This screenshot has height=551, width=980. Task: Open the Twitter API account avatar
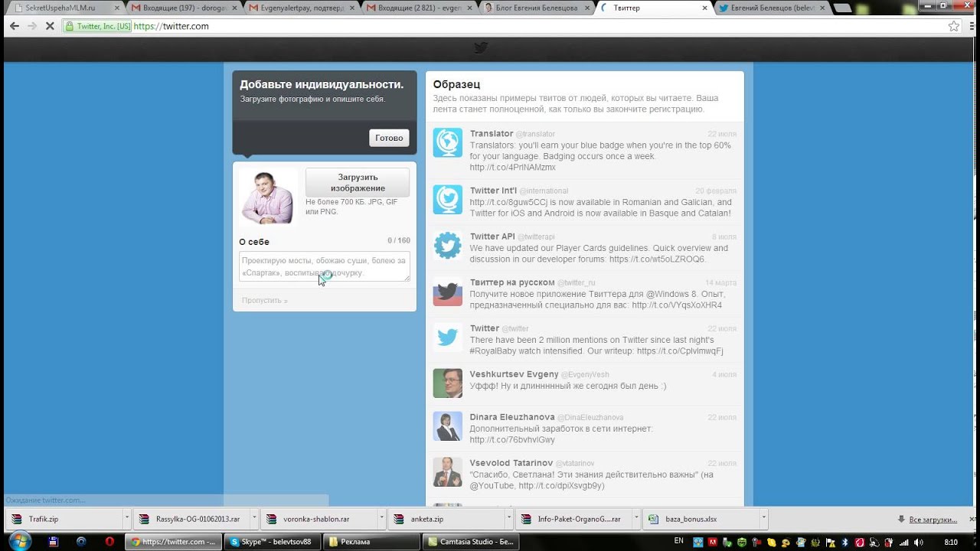(x=448, y=245)
